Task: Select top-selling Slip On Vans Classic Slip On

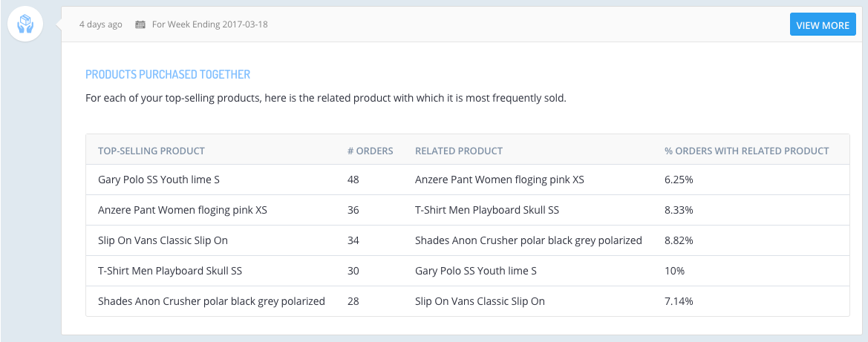Action: [163, 240]
